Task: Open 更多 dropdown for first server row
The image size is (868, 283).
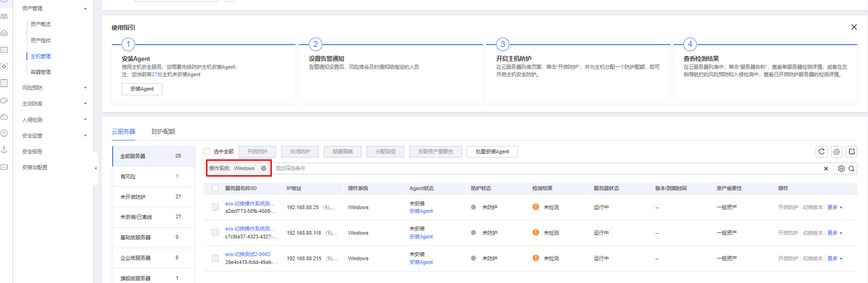Action: pos(834,207)
